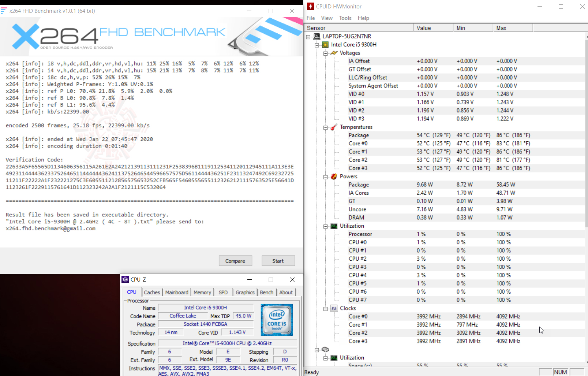Click the Core VID field in CPU-Z
The image size is (588, 376).
(237, 332)
